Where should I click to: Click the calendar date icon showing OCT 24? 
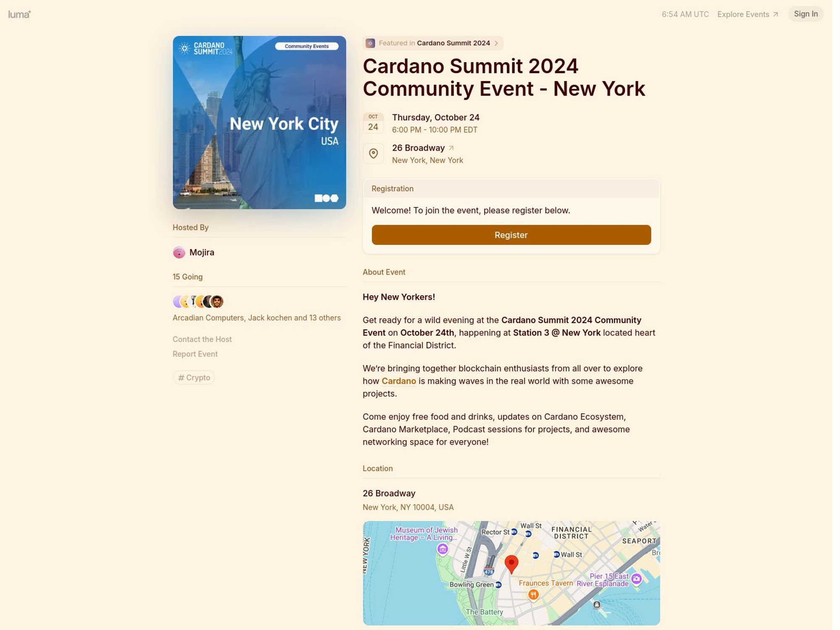pyautogui.click(x=373, y=122)
